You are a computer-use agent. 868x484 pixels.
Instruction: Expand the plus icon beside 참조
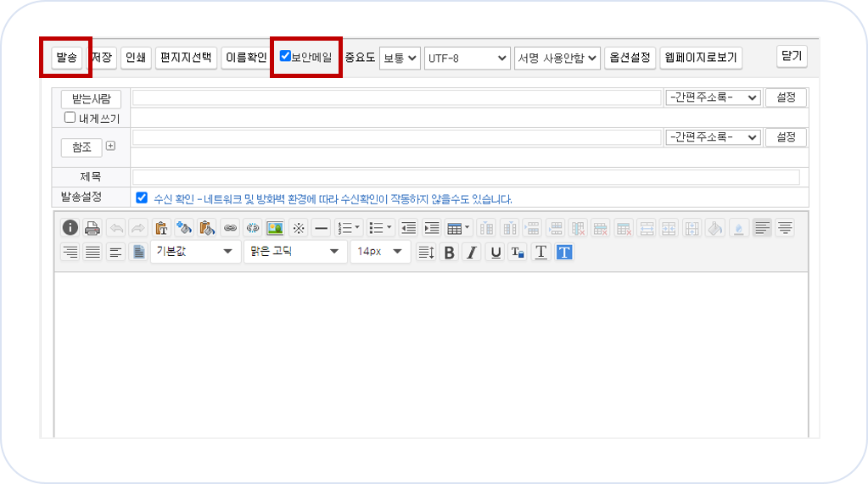pyautogui.click(x=110, y=146)
